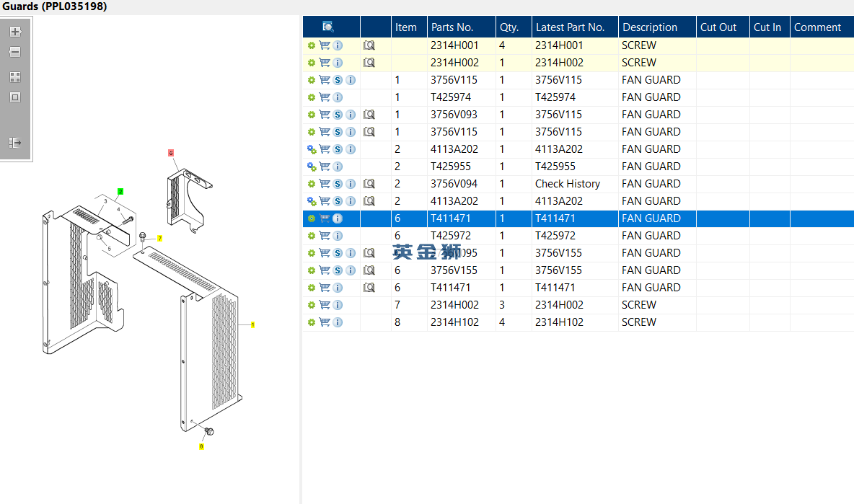Click the info icon in highlighted T411471 row
This screenshot has height=504, width=854.
[338, 218]
